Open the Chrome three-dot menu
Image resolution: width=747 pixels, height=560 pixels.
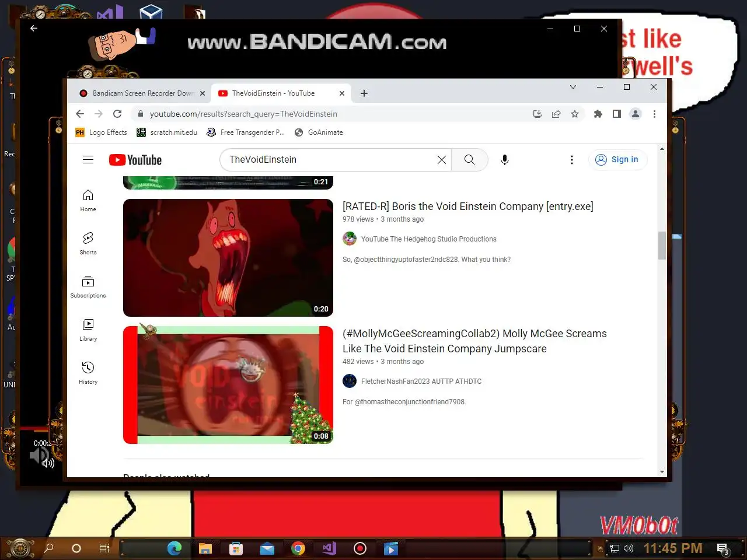pos(654,114)
